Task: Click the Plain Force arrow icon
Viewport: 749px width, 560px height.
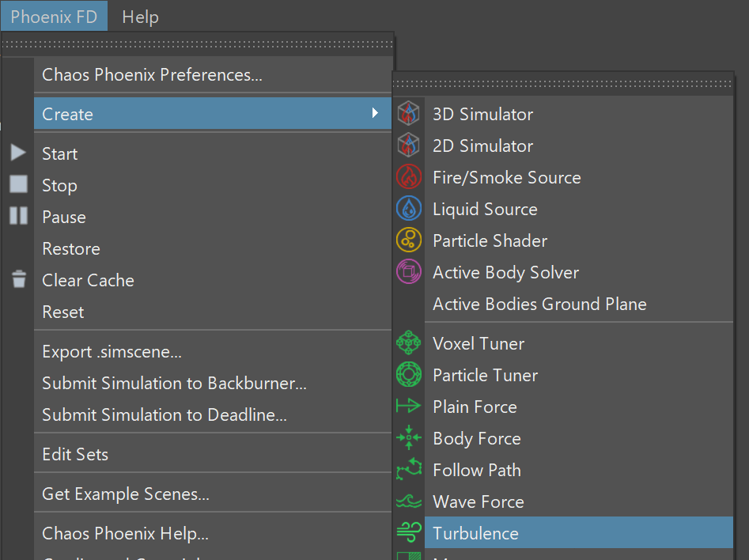Action: 408,406
